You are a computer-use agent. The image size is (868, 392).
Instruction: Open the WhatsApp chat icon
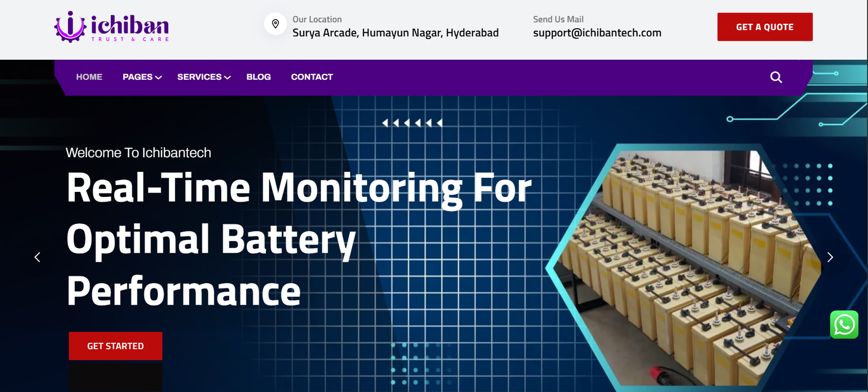tap(844, 325)
